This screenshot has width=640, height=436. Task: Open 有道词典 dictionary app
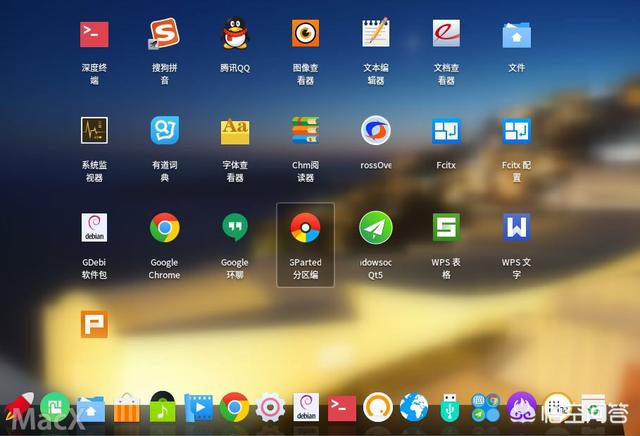(x=164, y=130)
